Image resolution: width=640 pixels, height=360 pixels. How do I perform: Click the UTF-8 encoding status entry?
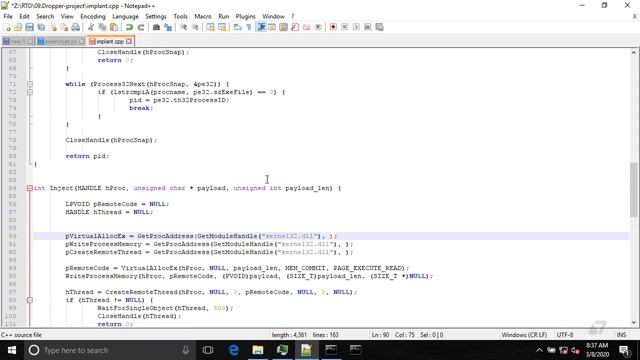tap(565, 335)
